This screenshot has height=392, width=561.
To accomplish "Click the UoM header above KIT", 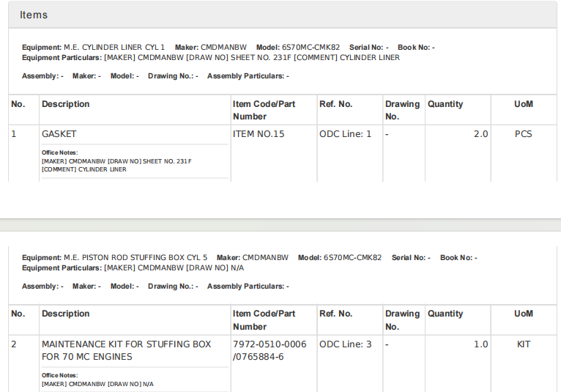I will [523, 314].
